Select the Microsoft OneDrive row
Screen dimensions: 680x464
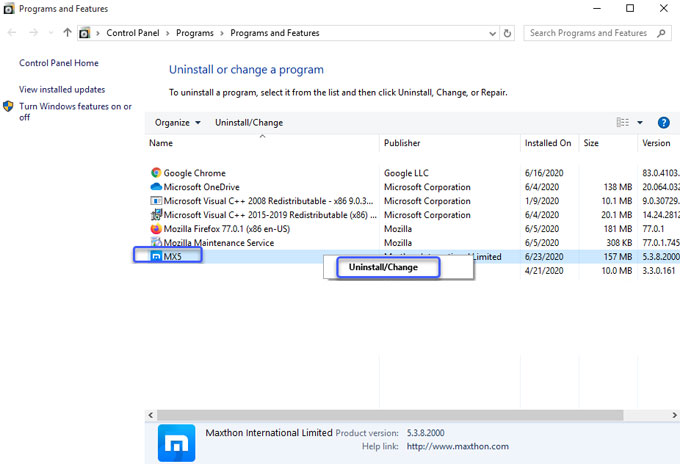click(x=412, y=187)
